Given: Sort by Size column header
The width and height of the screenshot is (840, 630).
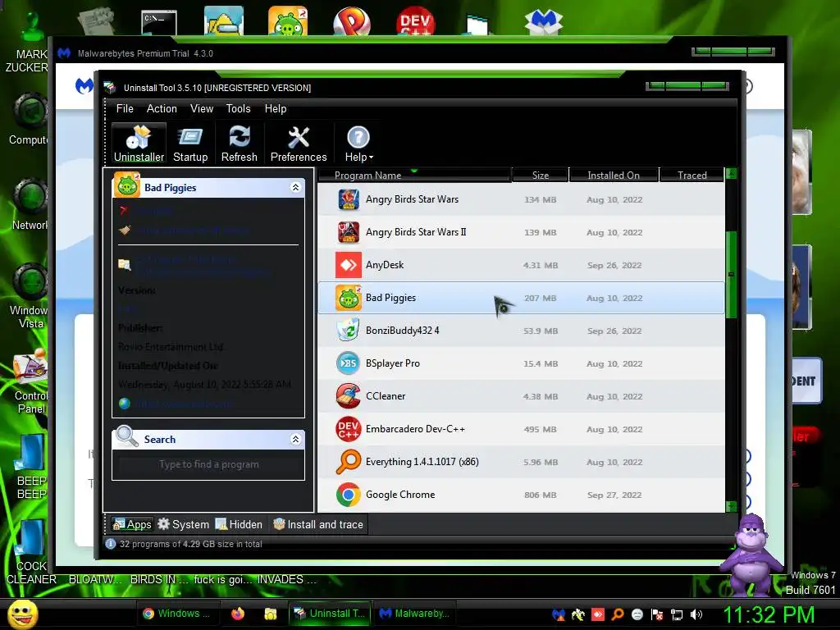Looking at the screenshot, I should 540,176.
